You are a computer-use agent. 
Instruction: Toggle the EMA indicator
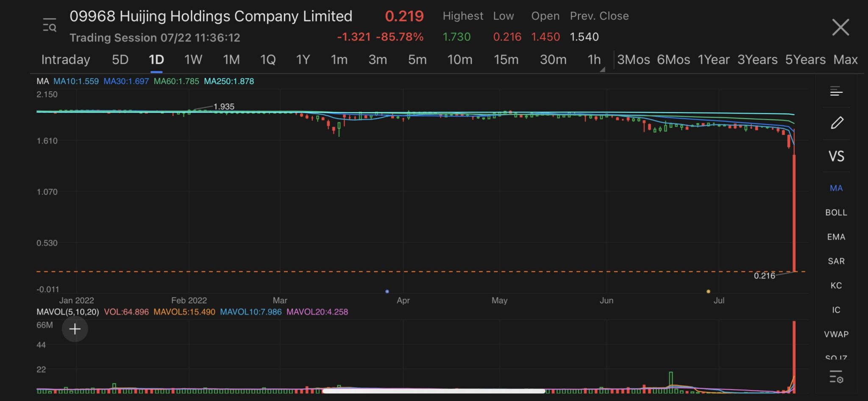tap(836, 237)
